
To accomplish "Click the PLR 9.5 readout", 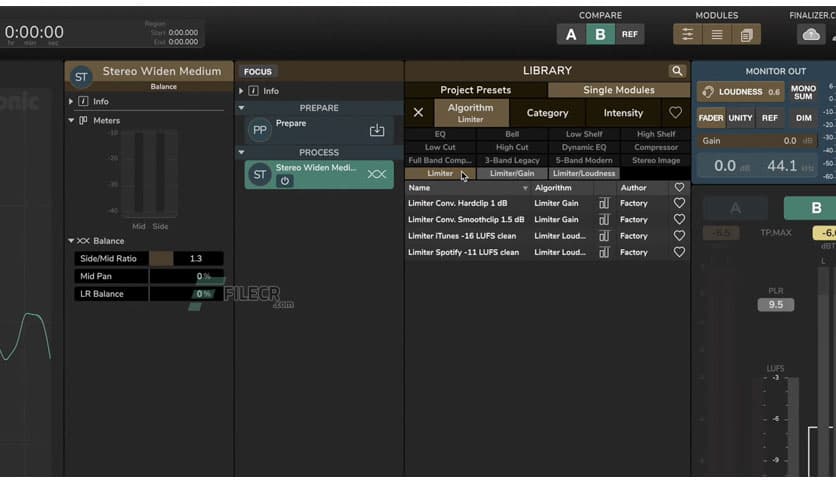I will pyautogui.click(x=775, y=304).
